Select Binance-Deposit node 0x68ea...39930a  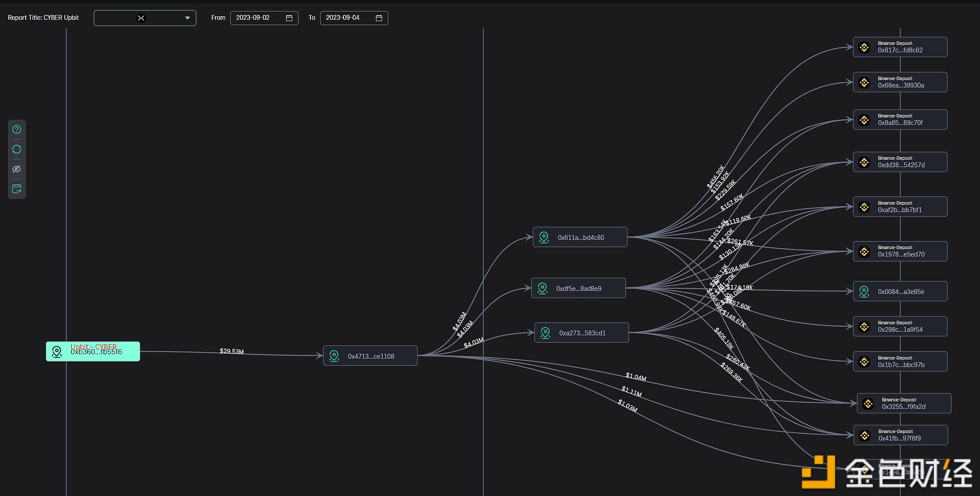[x=900, y=82]
